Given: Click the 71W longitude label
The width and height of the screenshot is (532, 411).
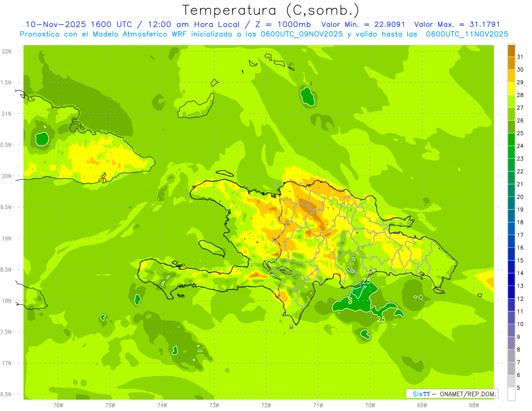Looking at the screenshot, I should (x=318, y=406).
